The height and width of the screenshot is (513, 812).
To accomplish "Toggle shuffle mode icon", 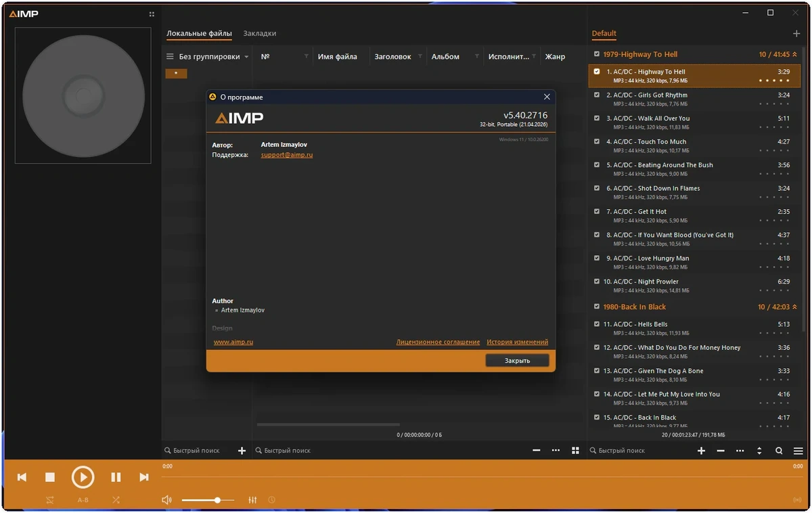I will (116, 500).
